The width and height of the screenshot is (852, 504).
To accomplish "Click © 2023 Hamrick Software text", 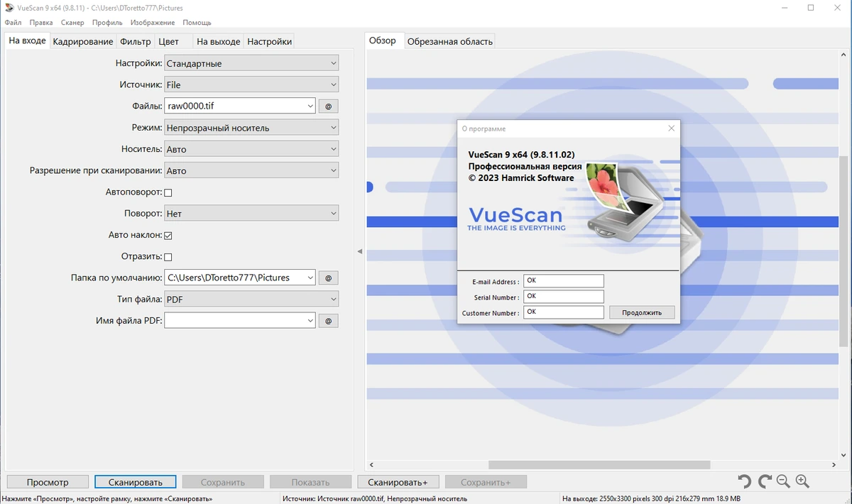I will (x=521, y=177).
